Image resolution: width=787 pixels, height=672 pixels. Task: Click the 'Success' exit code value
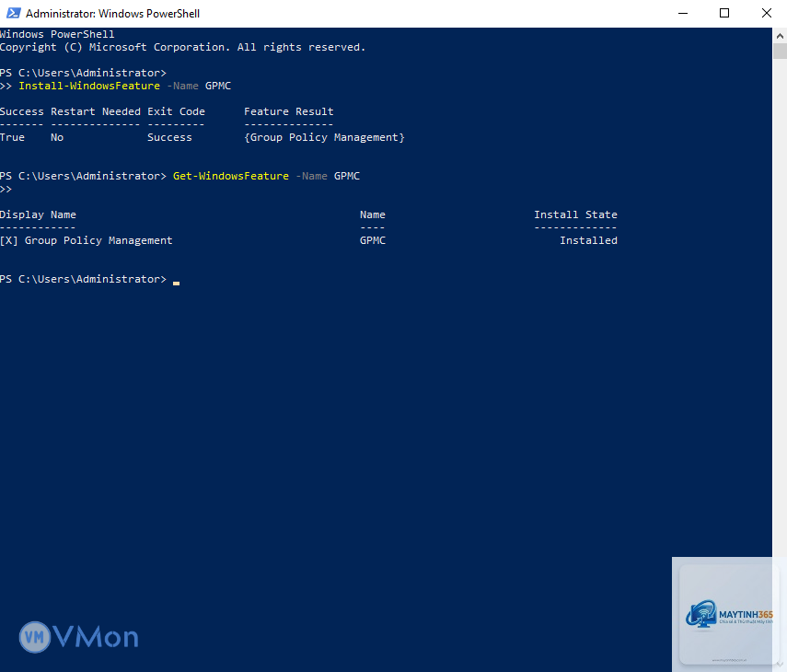click(x=169, y=137)
